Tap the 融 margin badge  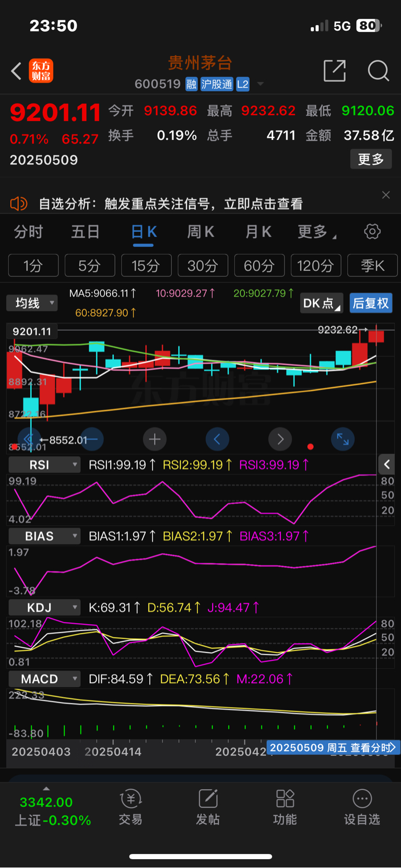192,84
